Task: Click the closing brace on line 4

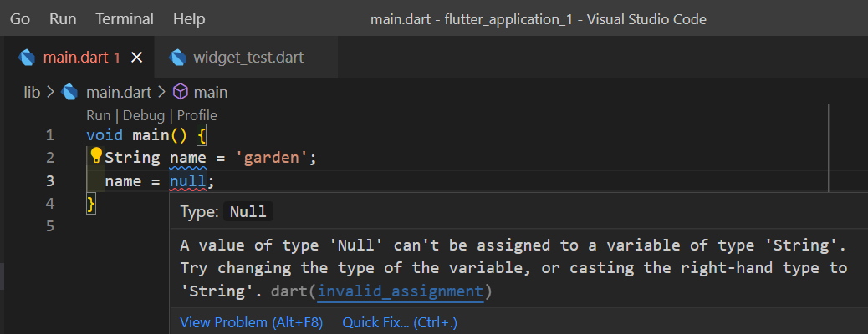Action: 91,204
